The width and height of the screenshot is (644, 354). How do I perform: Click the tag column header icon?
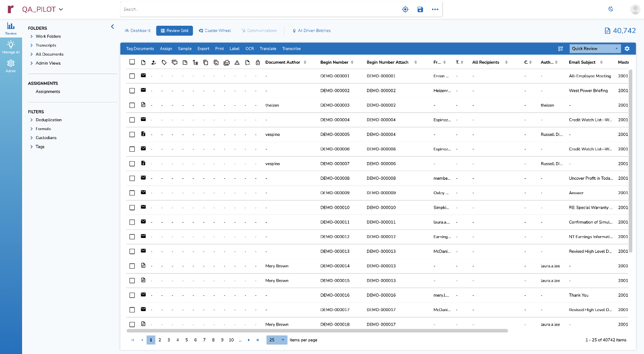(x=164, y=62)
